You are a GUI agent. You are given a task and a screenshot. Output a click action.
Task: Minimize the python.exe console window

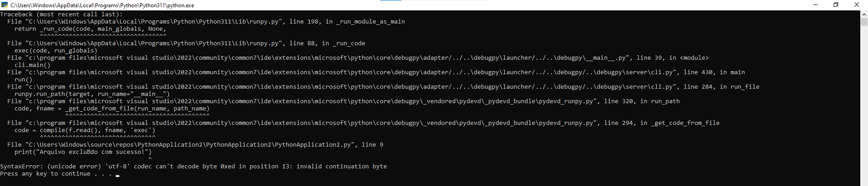pos(816,5)
